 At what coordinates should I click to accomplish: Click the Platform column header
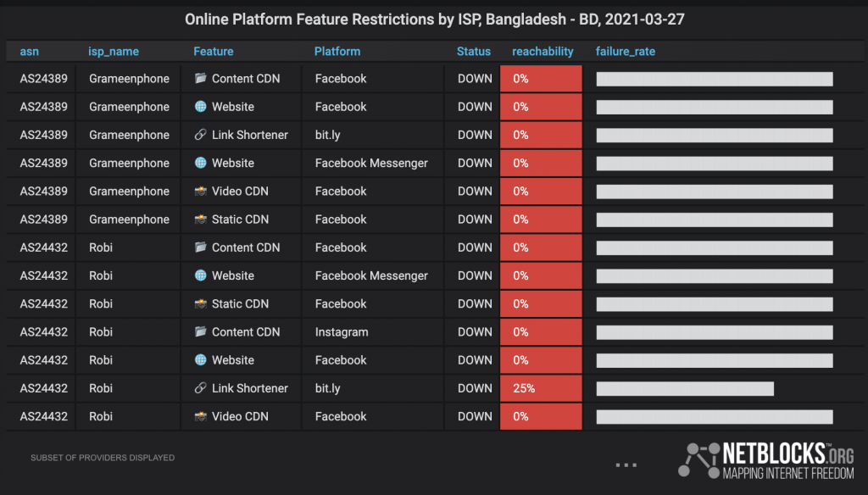[x=337, y=52]
